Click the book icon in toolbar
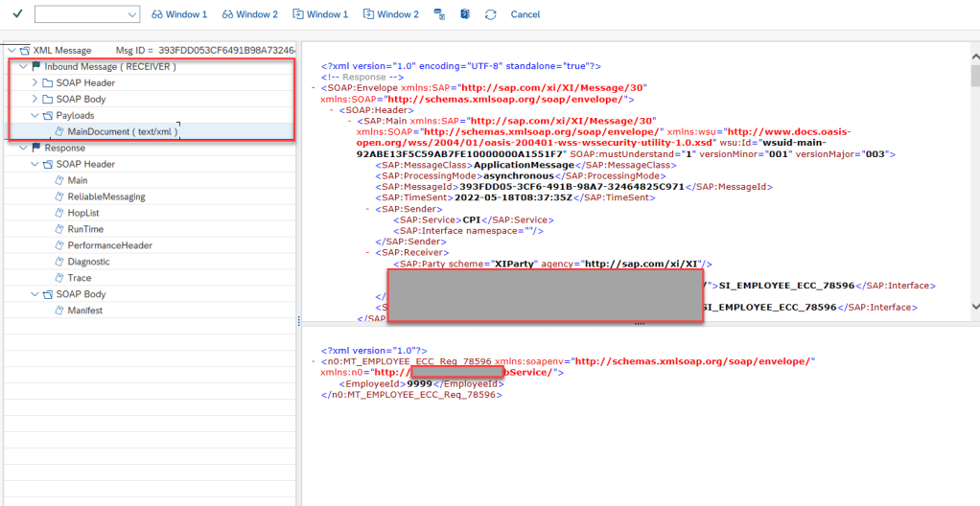This screenshot has width=980, height=506. coord(465,14)
